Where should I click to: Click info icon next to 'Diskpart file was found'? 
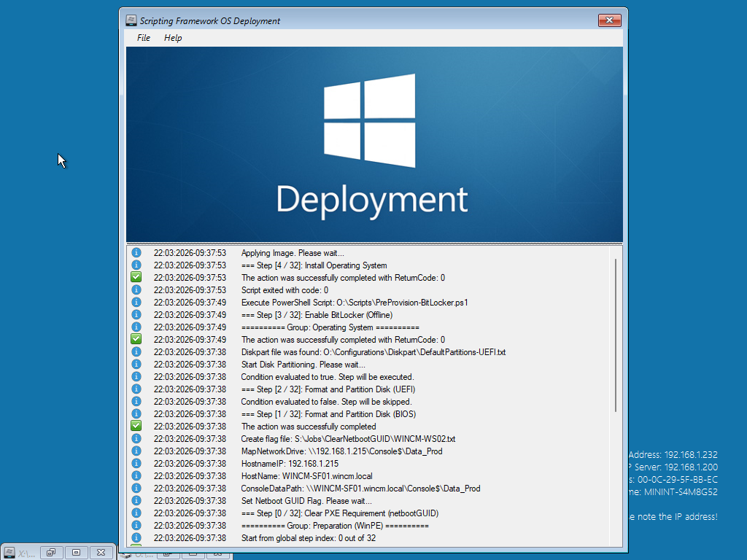[136, 352]
